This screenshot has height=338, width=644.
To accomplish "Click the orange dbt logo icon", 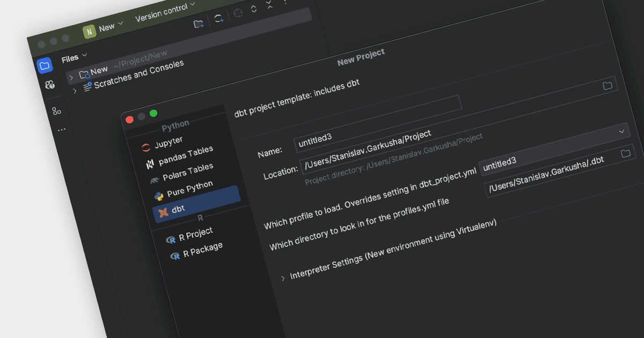I will (x=163, y=212).
